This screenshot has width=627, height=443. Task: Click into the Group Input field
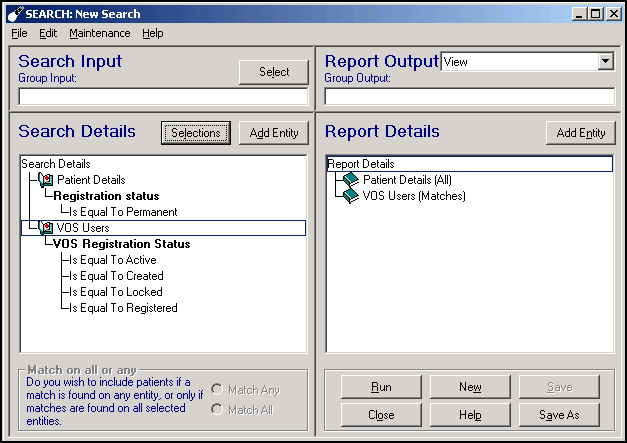tap(163, 97)
